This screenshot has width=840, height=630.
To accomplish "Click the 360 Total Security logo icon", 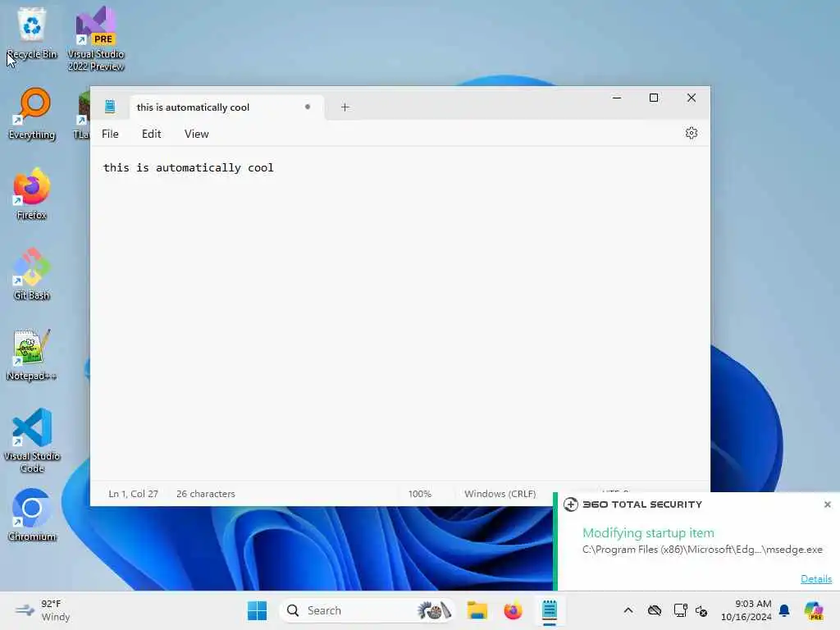I will pos(571,504).
